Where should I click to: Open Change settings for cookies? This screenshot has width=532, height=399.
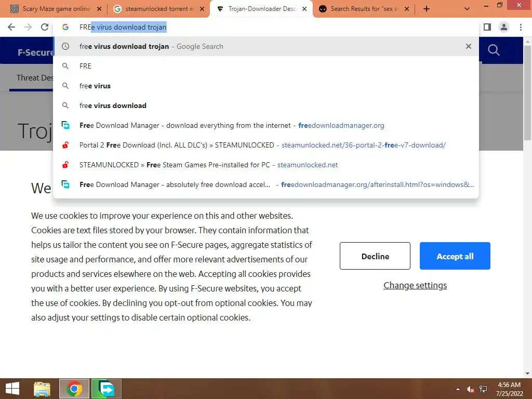point(415,285)
